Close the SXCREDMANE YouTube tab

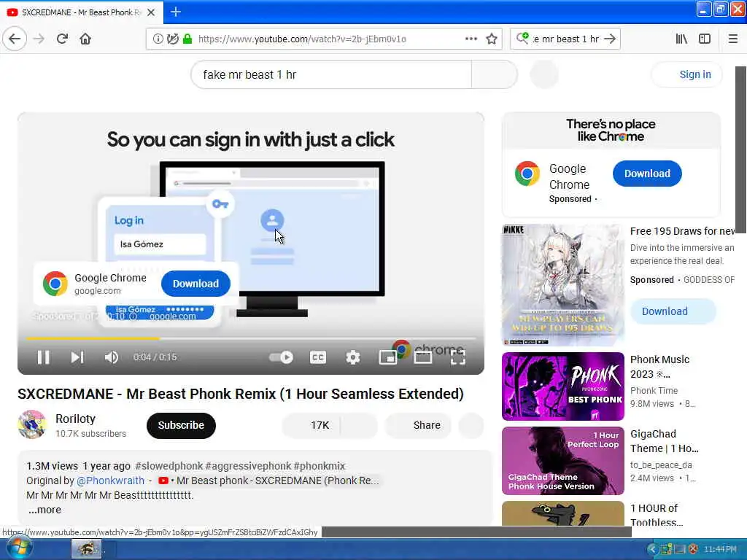[151, 12]
